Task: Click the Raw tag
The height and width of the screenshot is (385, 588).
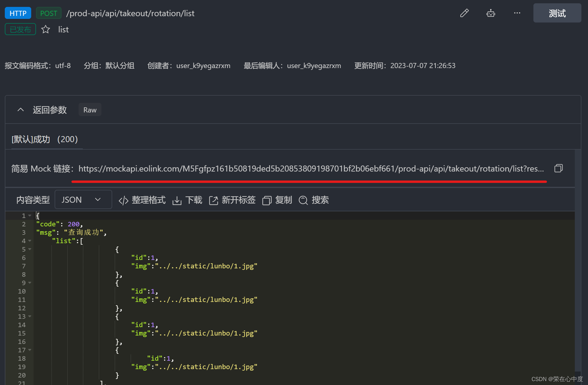Action: click(x=90, y=110)
